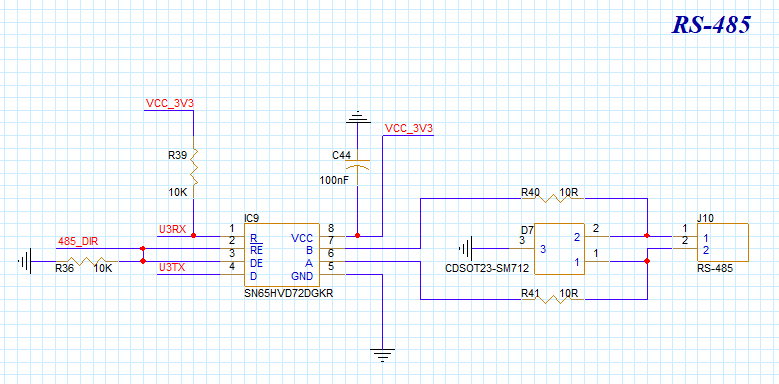Click the IC9 designator
This screenshot has height=384, width=779.
click(x=251, y=218)
